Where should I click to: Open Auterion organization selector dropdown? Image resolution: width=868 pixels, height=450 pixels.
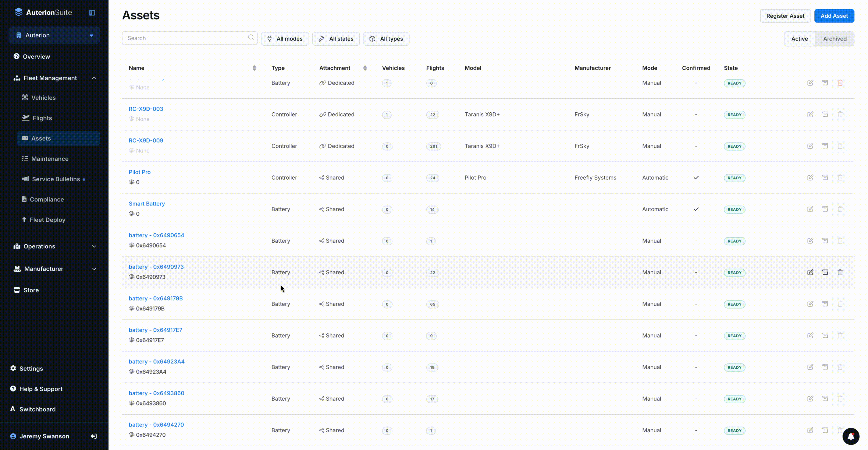(54, 35)
